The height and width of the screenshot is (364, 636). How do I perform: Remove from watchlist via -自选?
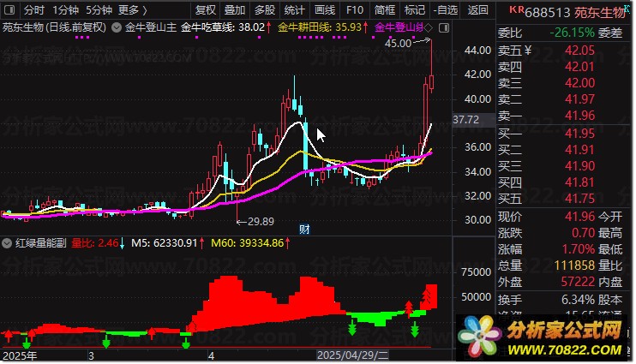(x=446, y=9)
